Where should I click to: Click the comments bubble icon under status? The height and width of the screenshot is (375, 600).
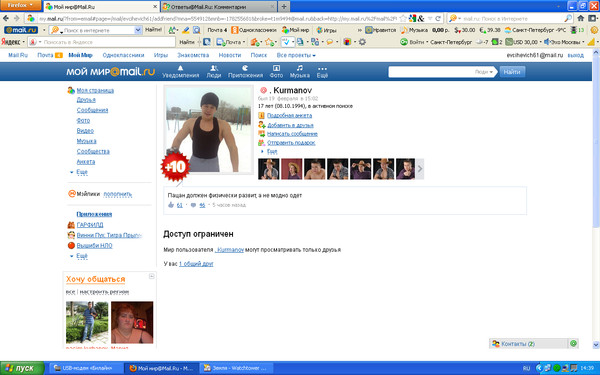(x=194, y=205)
